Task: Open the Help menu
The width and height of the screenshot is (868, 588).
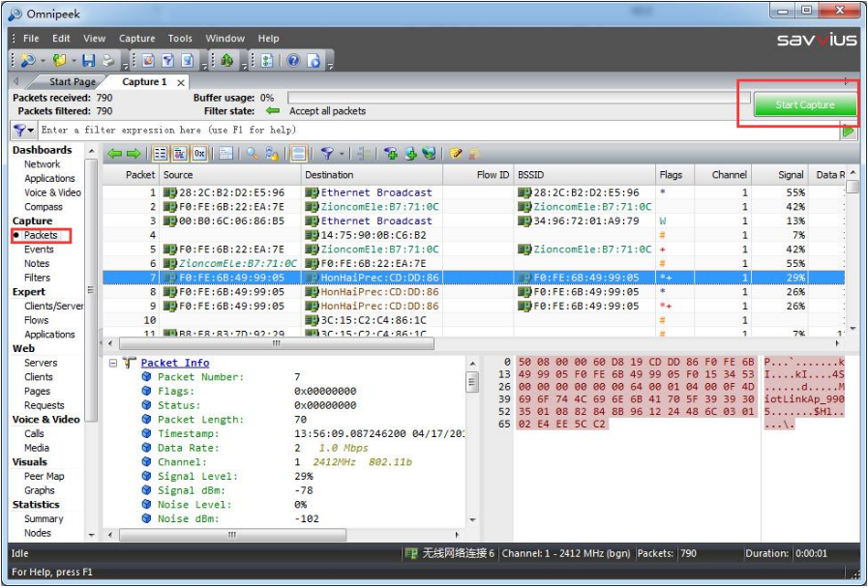Action: tap(268, 38)
